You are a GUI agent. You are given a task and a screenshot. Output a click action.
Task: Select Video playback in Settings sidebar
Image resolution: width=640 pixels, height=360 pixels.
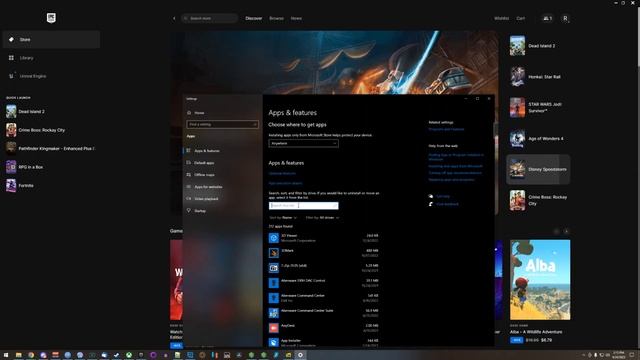(222, 199)
